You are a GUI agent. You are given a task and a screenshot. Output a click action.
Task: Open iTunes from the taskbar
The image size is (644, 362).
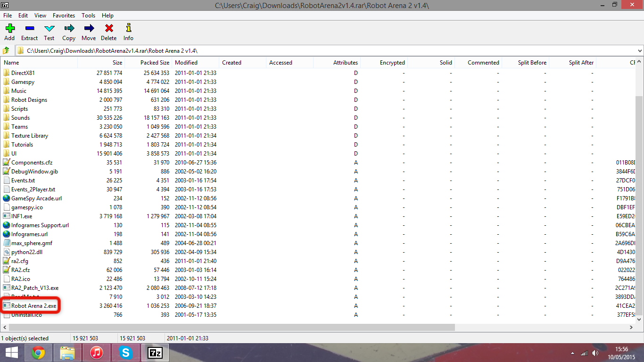pos(97,353)
